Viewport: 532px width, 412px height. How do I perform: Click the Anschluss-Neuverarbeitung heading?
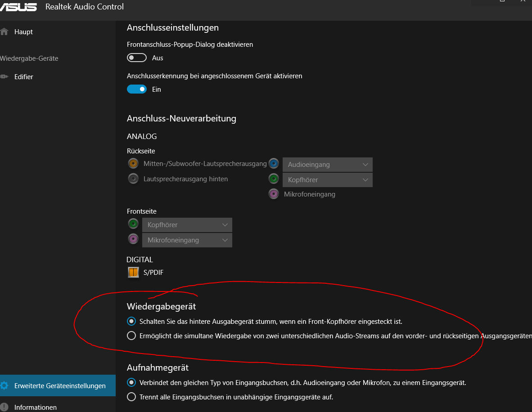181,118
